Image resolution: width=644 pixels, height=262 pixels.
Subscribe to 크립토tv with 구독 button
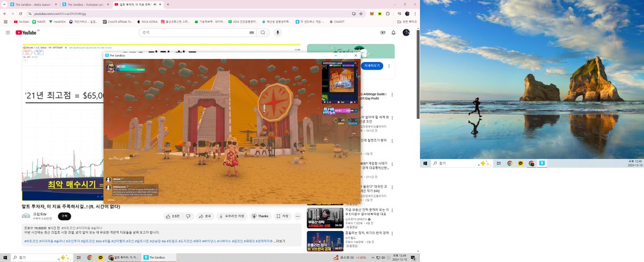pyautogui.click(x=64, y=216)
